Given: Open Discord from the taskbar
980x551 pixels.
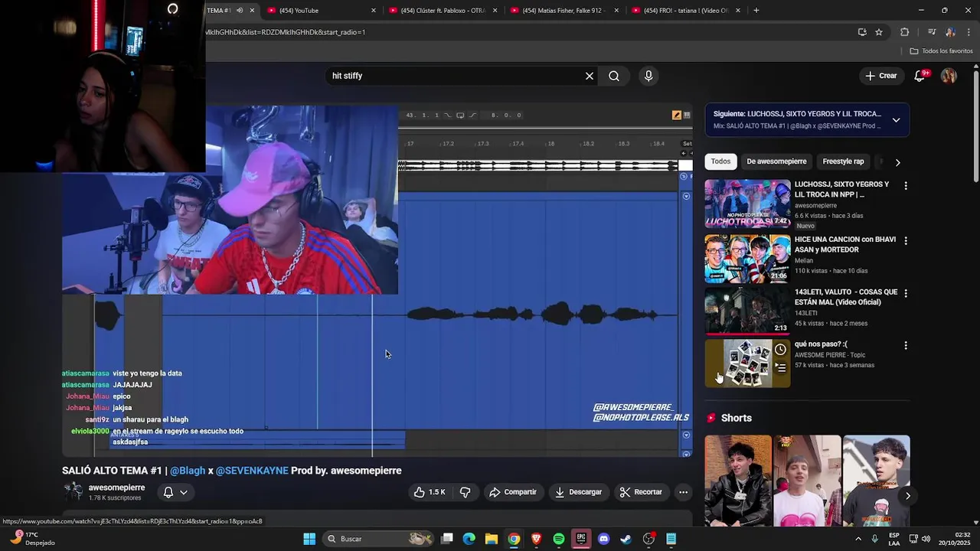Looking at the screenshot, I should (x=603, y=539).
